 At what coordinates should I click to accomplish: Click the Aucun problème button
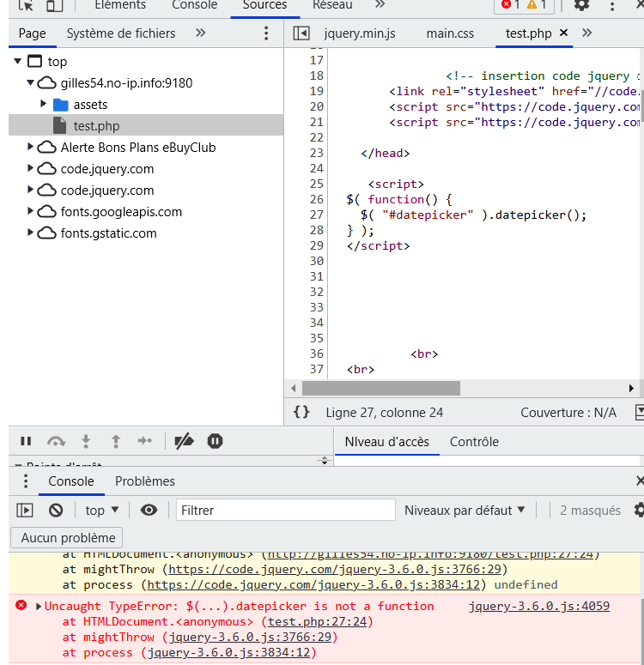click(67, 538)
